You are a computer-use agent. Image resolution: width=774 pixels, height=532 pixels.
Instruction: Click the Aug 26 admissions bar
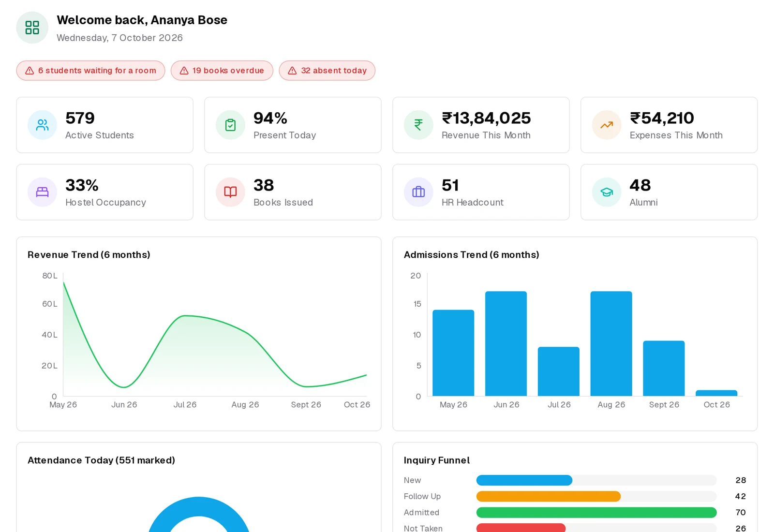click(x=611, y=344)
